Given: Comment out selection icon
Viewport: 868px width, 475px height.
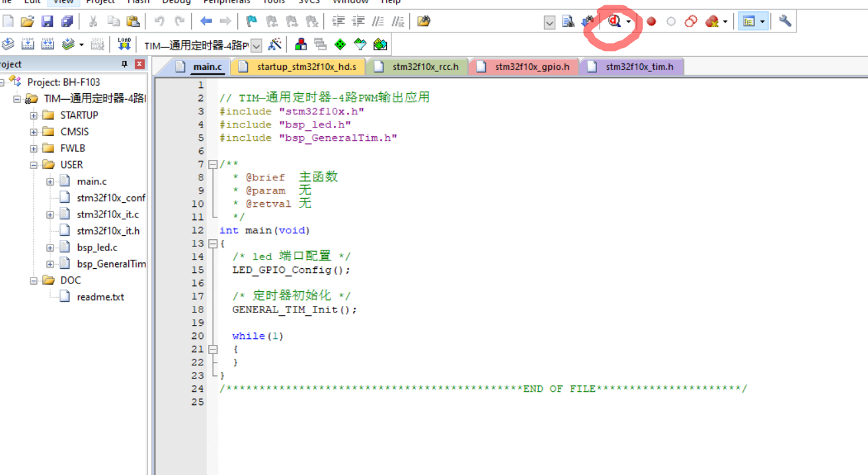Looking at the screenshot, I should click(378, 22).
